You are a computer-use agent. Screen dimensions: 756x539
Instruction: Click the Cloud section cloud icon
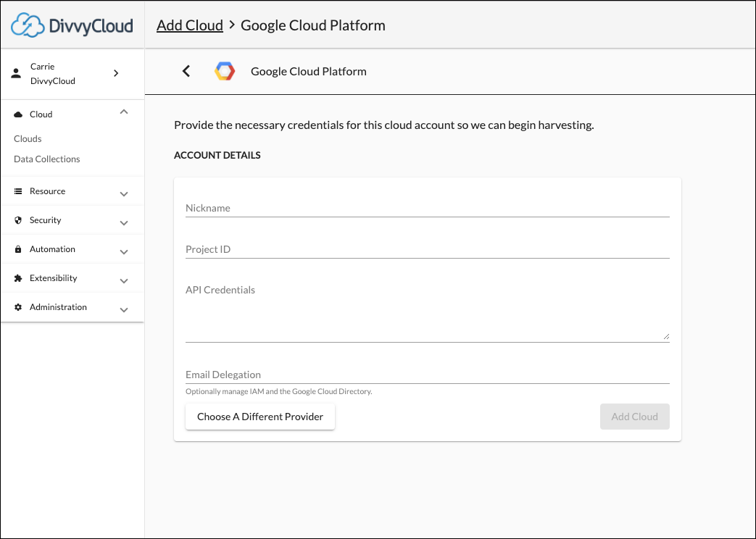[x=19, y=114]
